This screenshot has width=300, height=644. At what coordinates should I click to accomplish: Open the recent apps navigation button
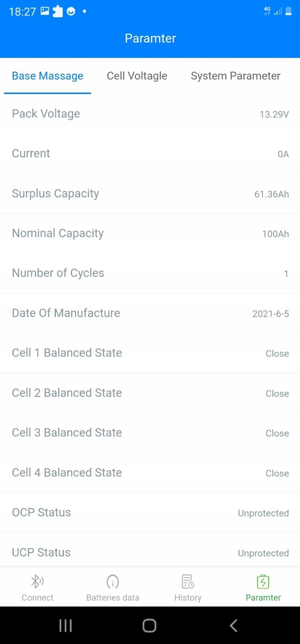tap(66, 626)
